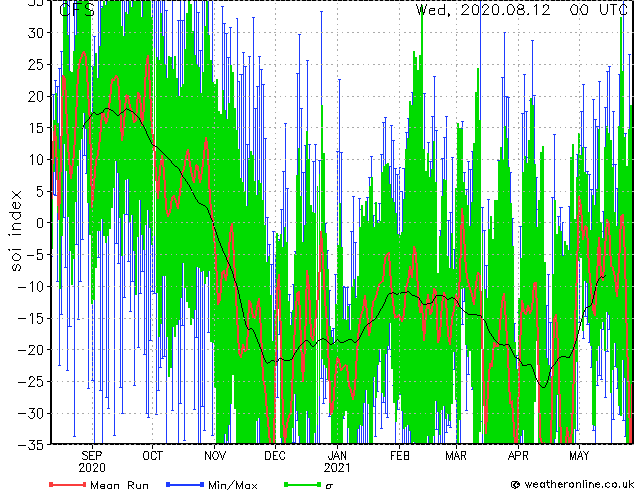This screenshot has width=634, height=490.
Task: Click the date text 'Wed, 2020.08.12 00 UTC'
Action: pos(522,10)
